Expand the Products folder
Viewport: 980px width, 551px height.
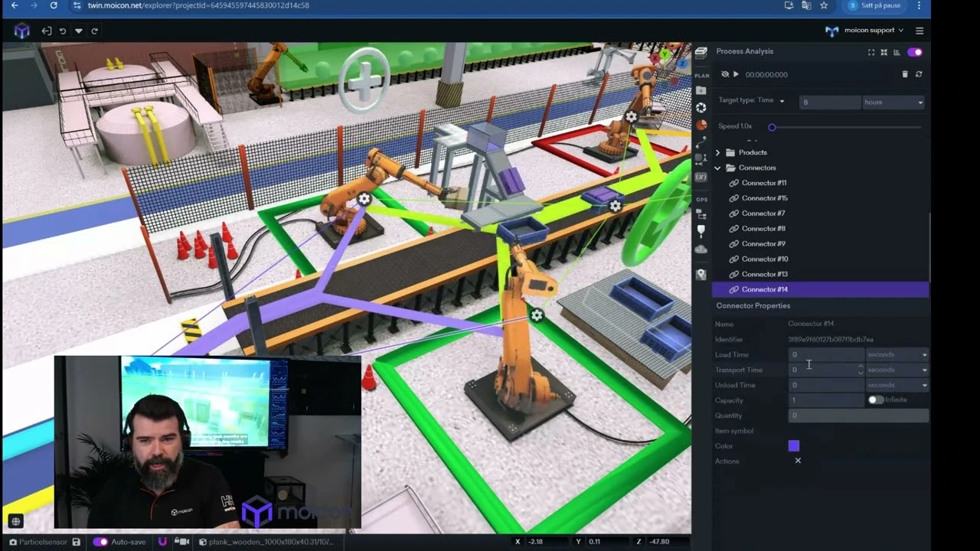(718, 152)
